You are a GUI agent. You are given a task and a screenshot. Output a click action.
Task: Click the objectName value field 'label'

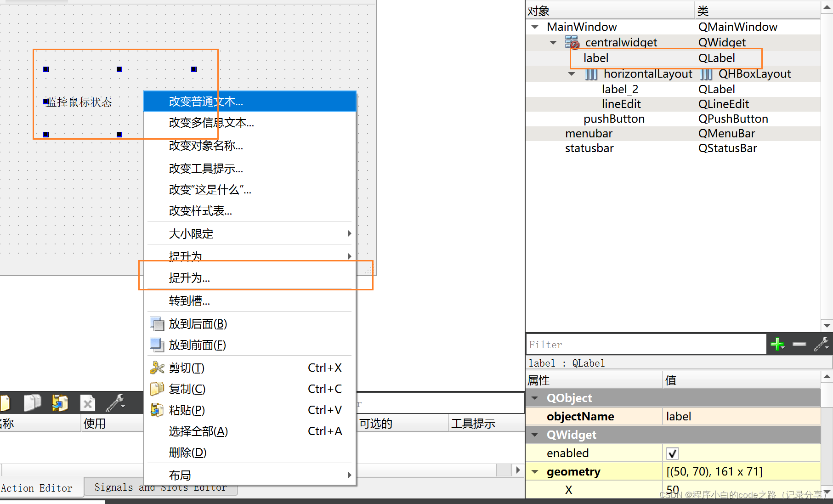[741, 416]
